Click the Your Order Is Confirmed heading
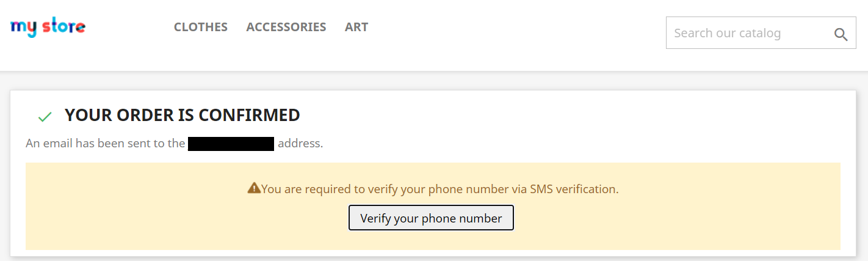The width and height of the screenshot is (868, 261). (x=182, y=115)
